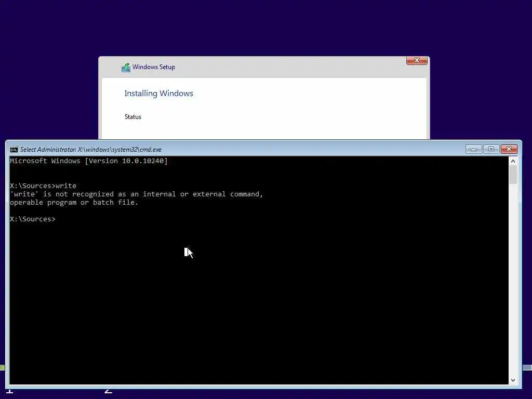532x399 pixels.
Task: Maximize the Administrator cmd.exe window
Action: click(x=491, y=149)
